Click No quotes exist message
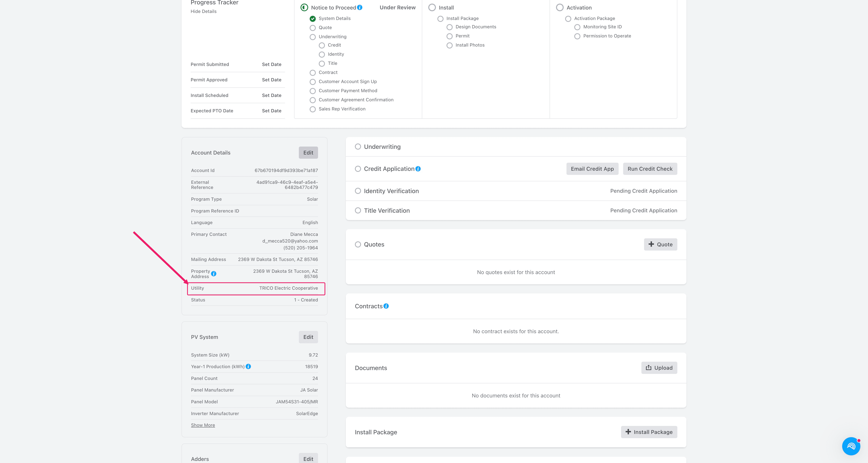Image resolution: width=868 pixels, height=463 pixels. coord(516,272)
